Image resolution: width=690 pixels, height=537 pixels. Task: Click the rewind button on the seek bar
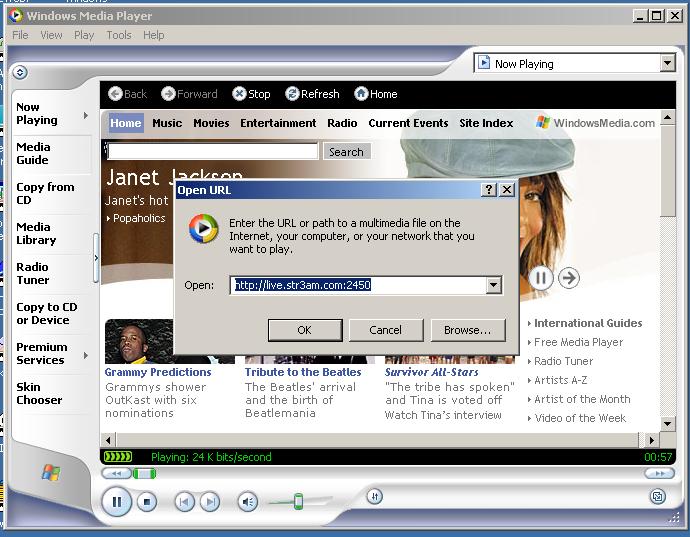[x=116, y=474]
